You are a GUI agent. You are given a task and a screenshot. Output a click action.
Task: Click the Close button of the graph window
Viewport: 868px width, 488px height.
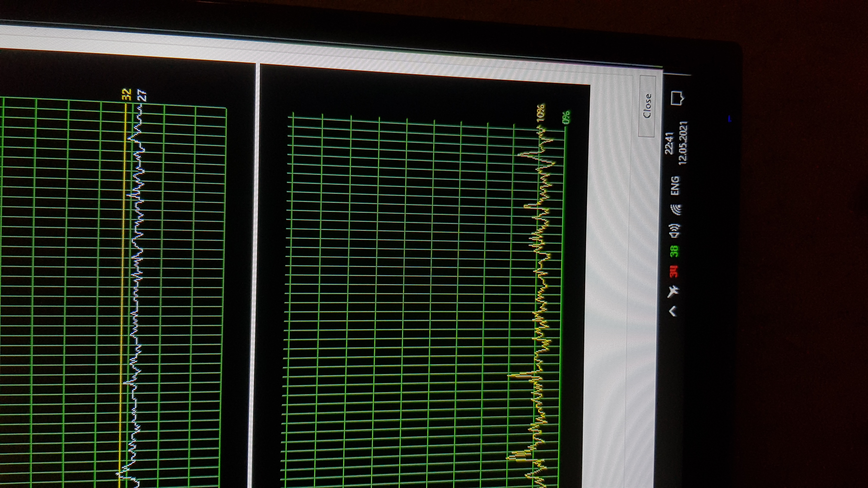[x=647, y=106]
